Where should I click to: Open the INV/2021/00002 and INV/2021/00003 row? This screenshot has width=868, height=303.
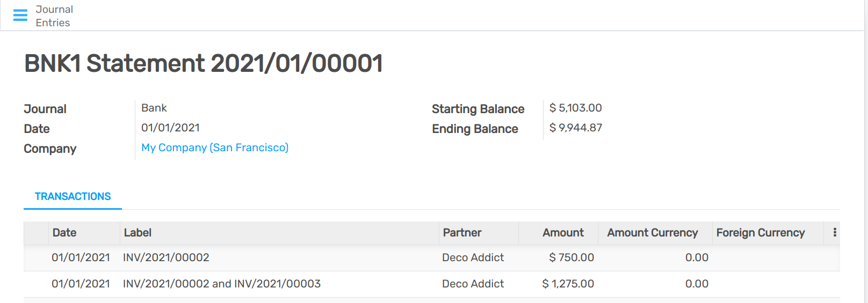click(221, 284)
